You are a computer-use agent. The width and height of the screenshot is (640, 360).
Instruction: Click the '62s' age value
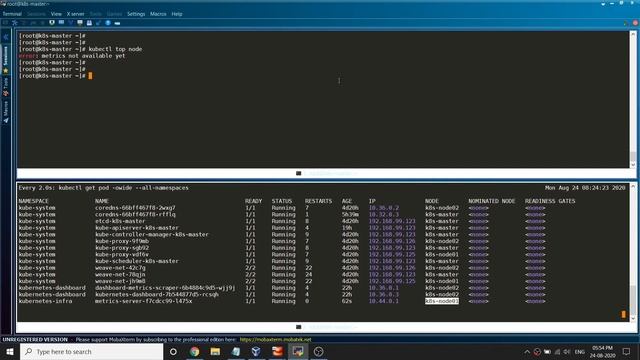coord(347,301)
